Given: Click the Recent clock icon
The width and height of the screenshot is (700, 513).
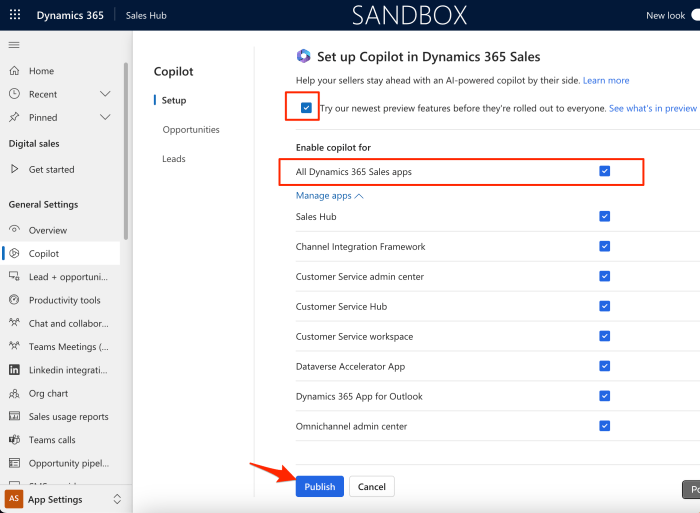Looking at the screenshot, I should 14,94.
